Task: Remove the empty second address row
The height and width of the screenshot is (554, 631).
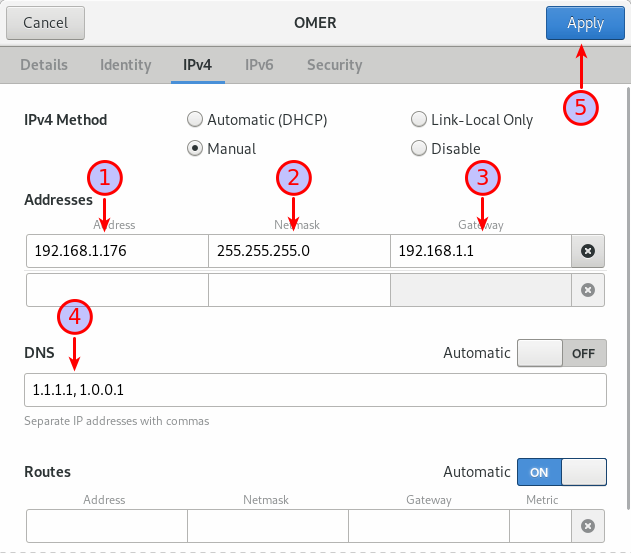Action: [588, 290]
